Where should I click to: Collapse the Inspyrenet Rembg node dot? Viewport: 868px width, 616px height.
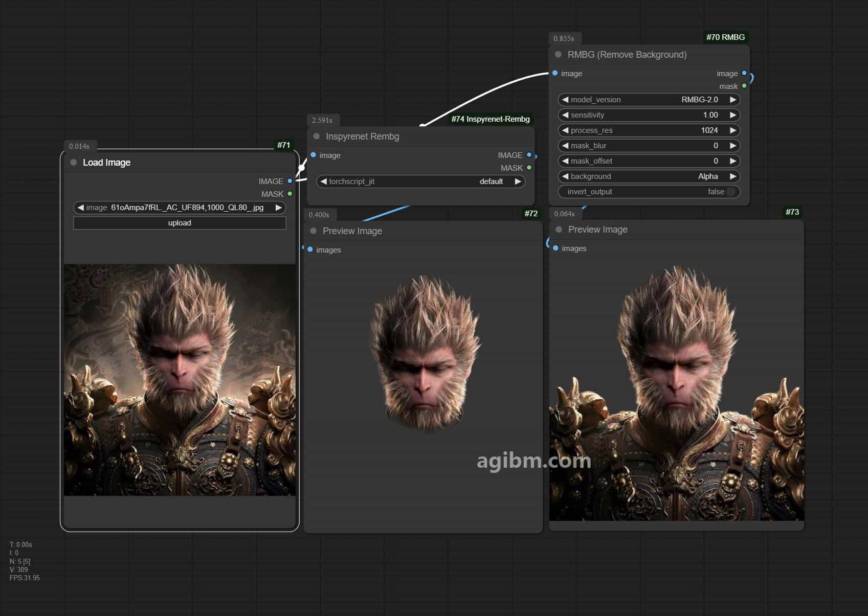point(317,136)
